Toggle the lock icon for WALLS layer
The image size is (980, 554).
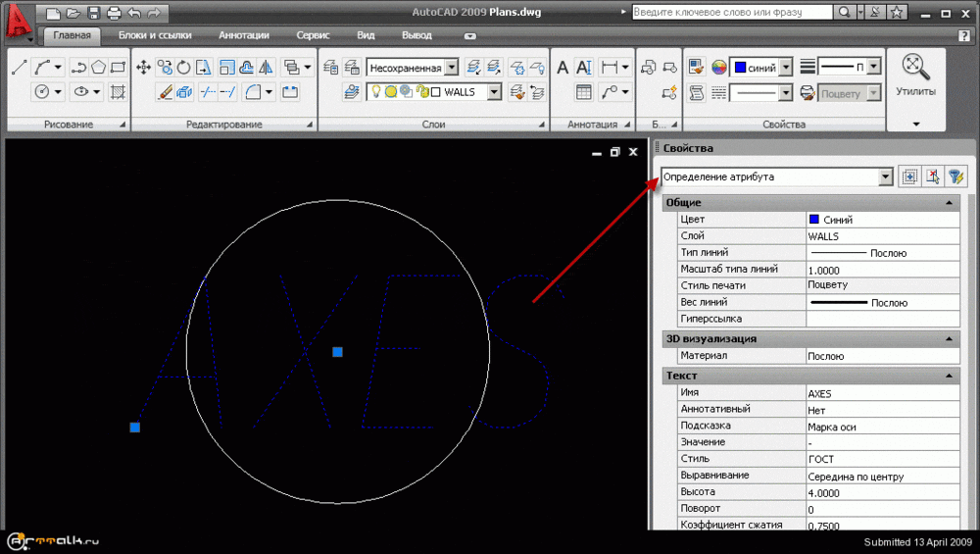[420, 92]
